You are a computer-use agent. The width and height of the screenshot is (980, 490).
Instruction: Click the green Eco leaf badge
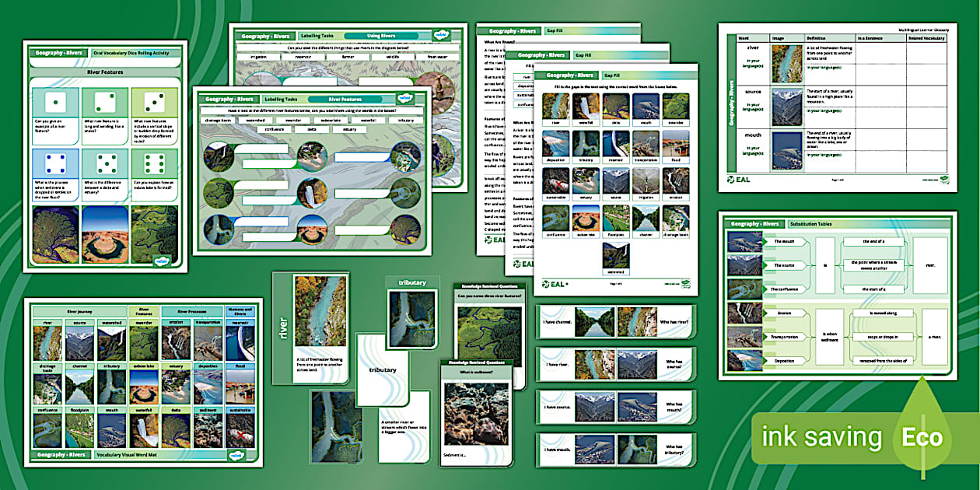coord(922,436)
